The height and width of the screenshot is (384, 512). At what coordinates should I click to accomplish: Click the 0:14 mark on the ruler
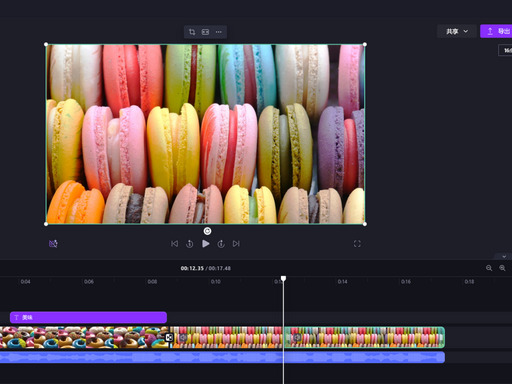342,282
